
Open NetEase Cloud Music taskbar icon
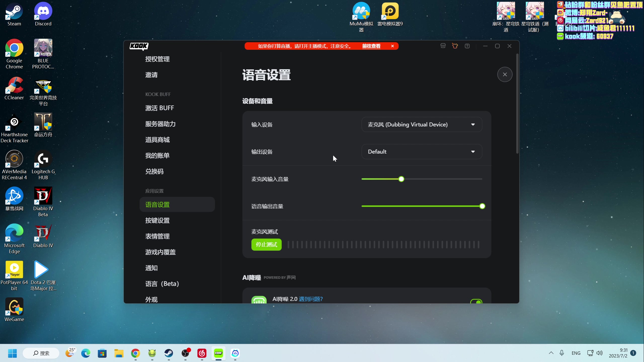point(202,353)
